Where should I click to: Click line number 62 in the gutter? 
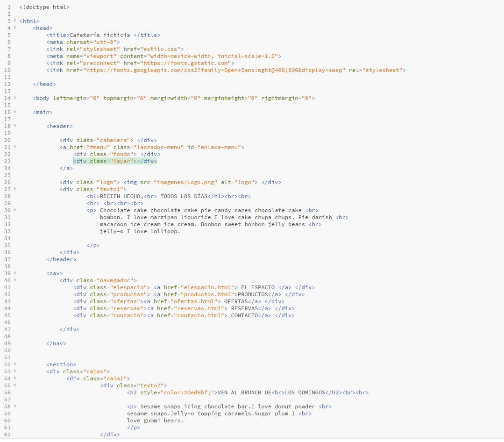click(7, 435)
